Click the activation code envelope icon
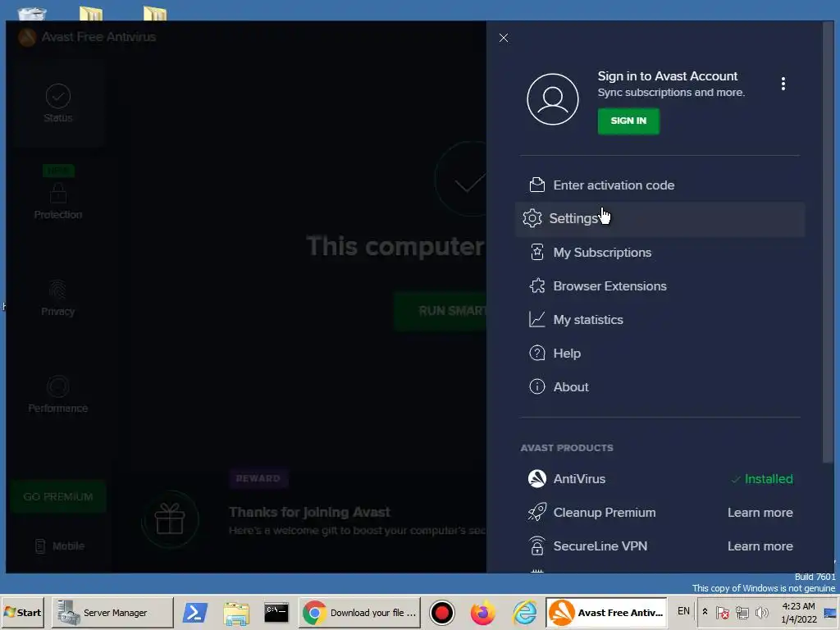 click(536, 185)
